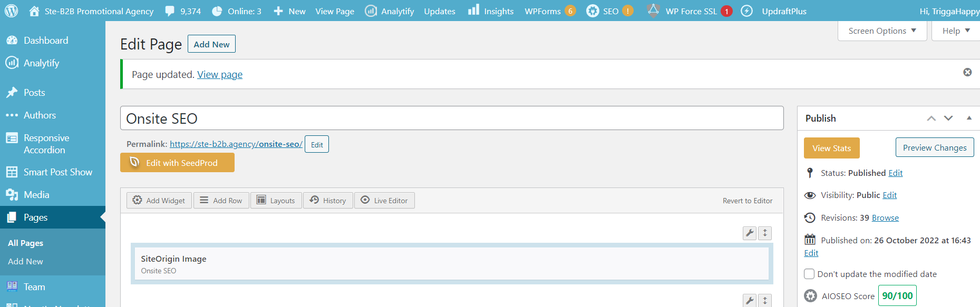This screenshot has height=307, width=980.
Task: Click the Onsite SEO title field
Action: pos(451,118)
